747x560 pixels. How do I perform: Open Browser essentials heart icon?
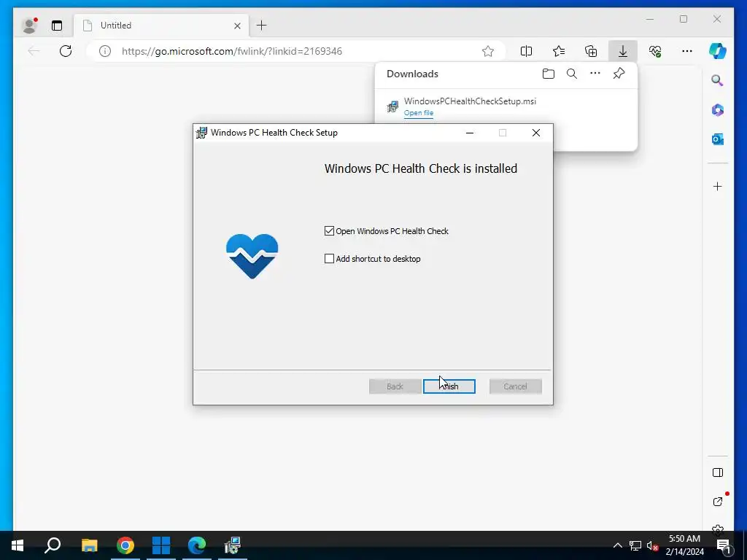pyautogui.click(x=655, y=51)
